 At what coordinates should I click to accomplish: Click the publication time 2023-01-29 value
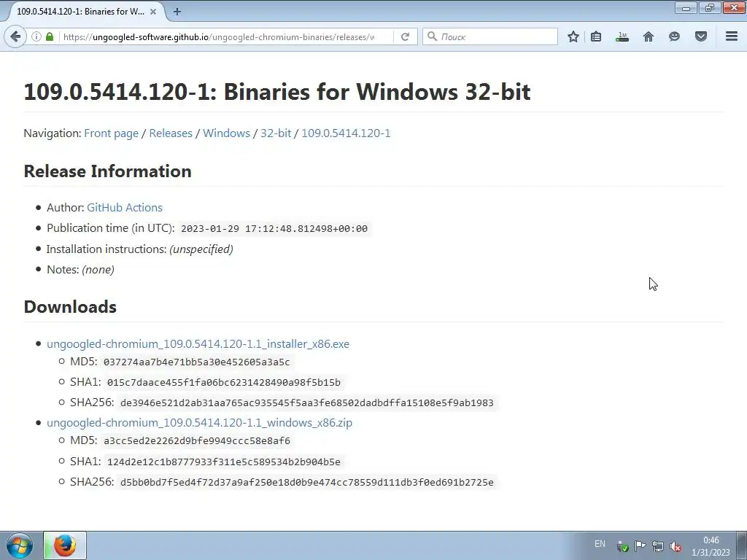274,228
